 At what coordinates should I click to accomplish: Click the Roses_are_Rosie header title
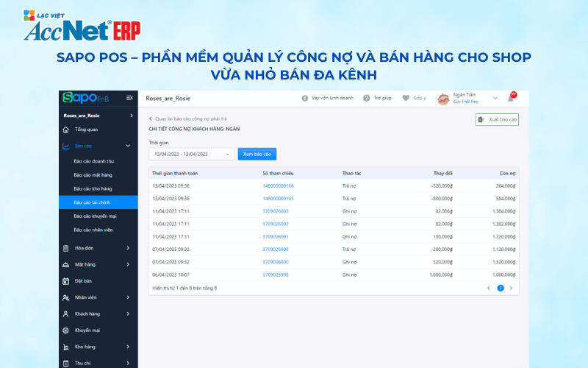click(168, 99)
